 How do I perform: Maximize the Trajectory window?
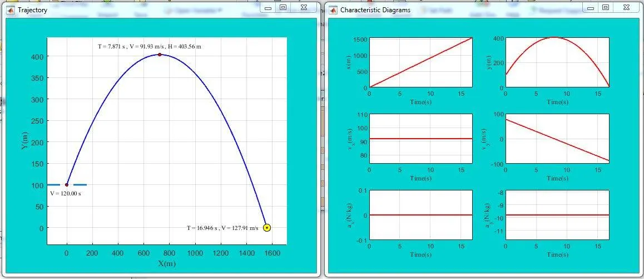pos(283,8)
